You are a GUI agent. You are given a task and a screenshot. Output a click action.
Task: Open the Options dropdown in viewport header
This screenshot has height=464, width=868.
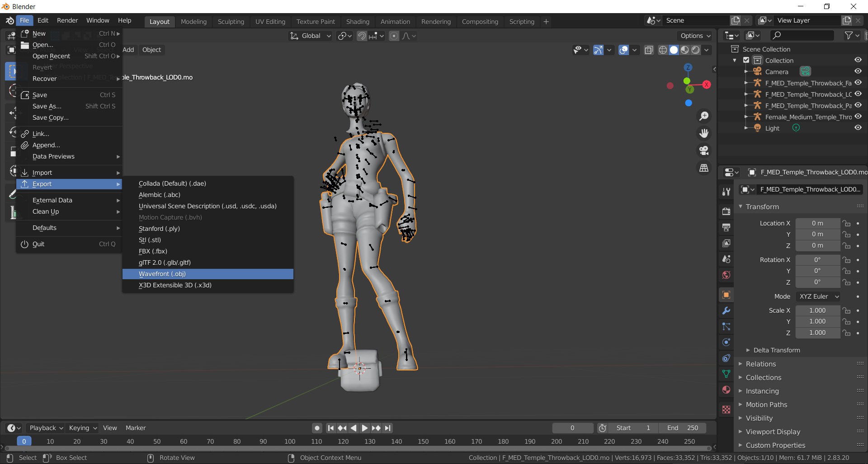(x=695, y=36)
